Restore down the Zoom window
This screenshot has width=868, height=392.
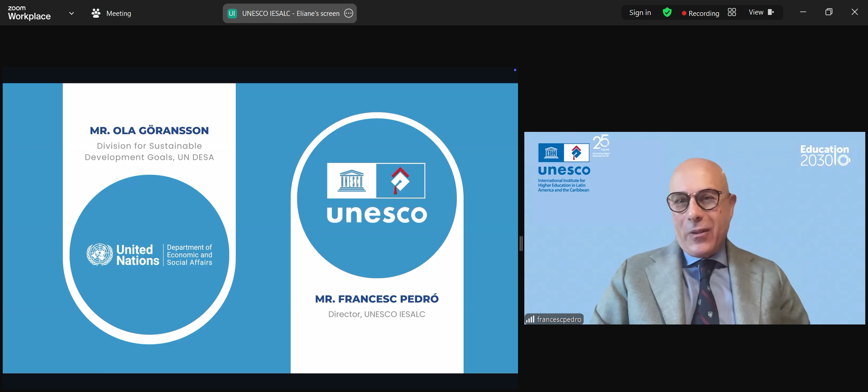coord(829,12)
